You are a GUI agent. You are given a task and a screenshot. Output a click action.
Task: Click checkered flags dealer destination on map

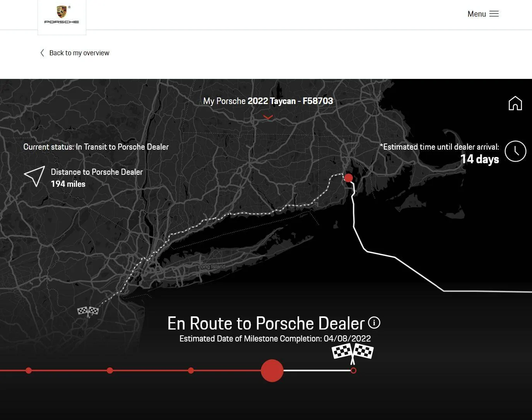[x=88, y=311]
